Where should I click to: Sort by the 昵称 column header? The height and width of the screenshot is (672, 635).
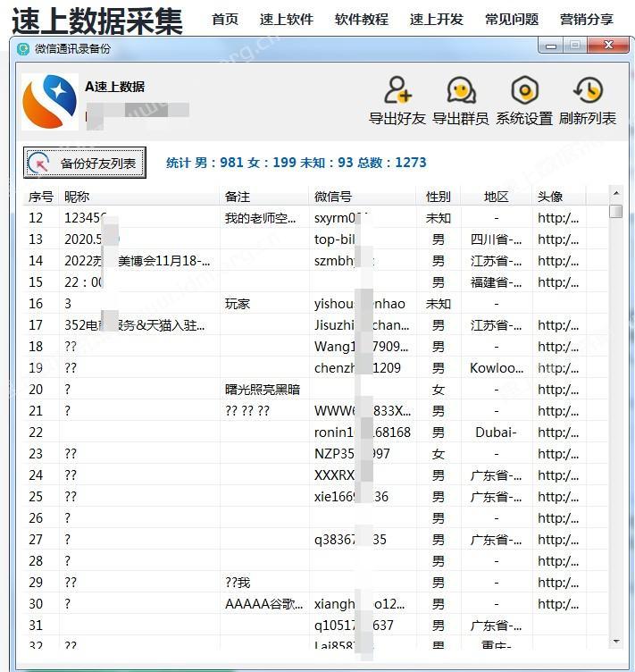(x=139, y=197)
